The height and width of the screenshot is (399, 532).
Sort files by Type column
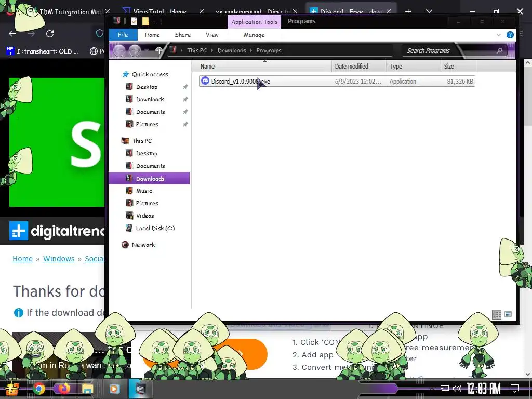(x=413, y=66)
